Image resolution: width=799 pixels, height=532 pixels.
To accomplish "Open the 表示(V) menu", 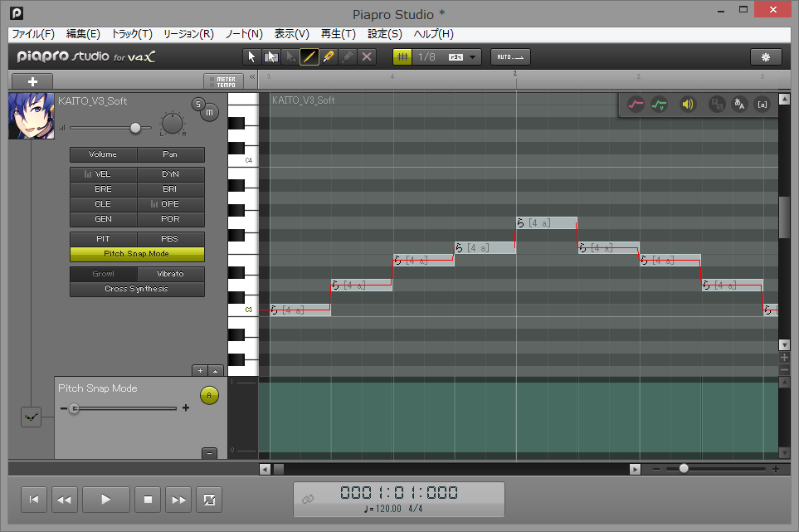I will coord(292,34).
